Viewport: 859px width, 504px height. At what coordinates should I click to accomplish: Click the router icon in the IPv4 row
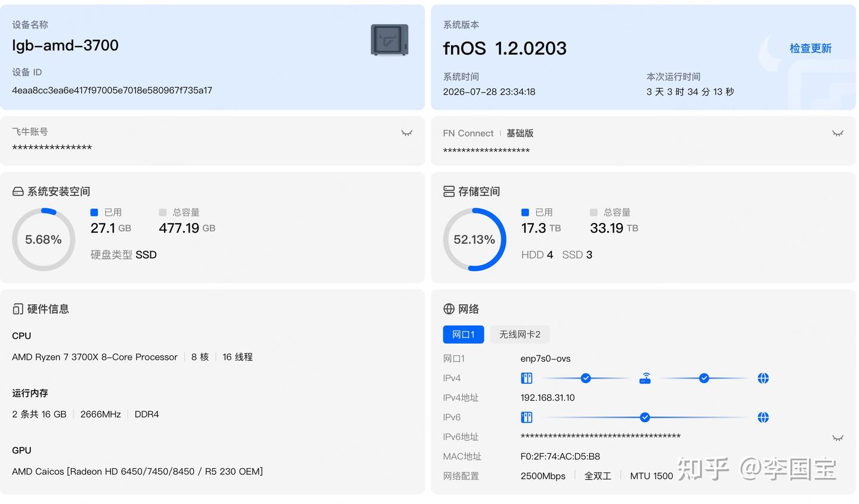(x=645, y=378)
